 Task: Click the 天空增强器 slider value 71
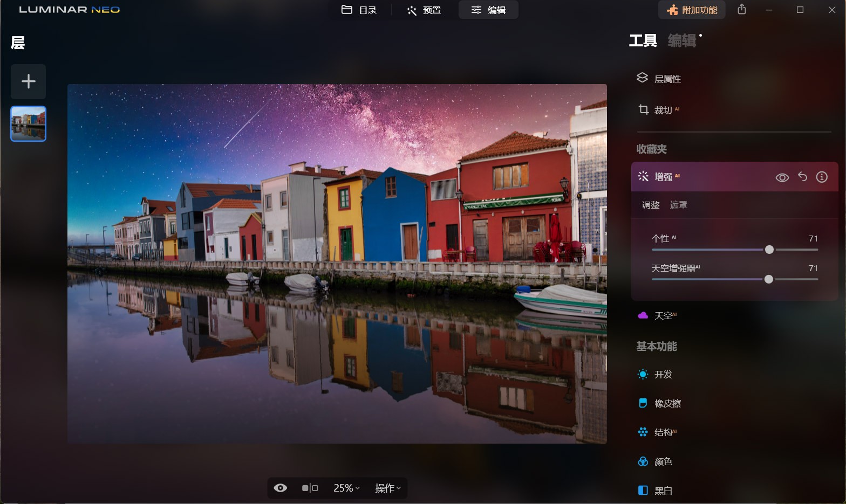coord(813,268)
